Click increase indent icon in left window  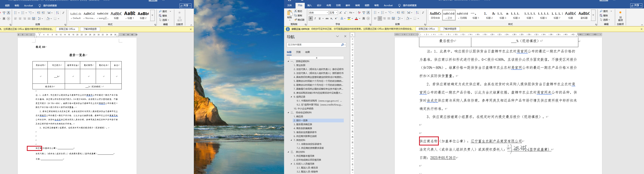pos(43,13)
